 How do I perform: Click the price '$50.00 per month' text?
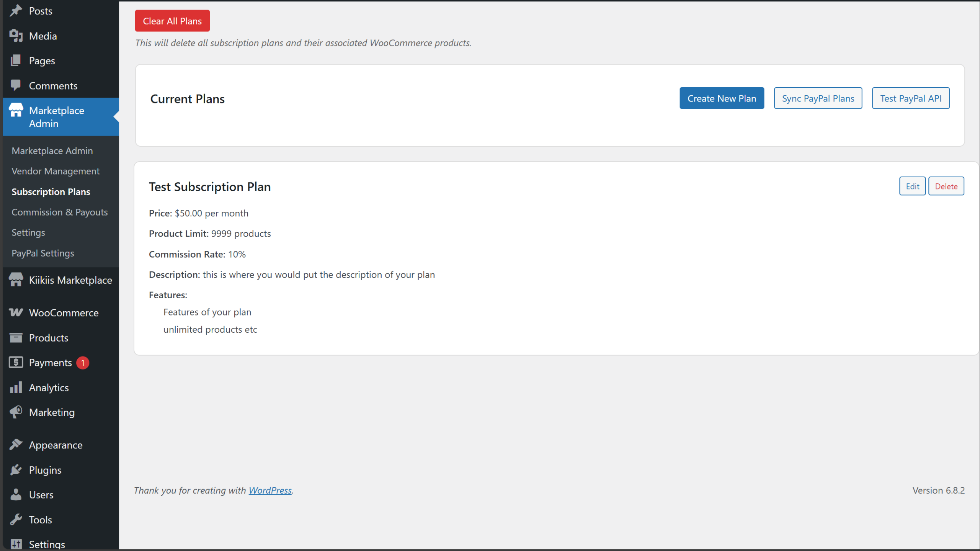(212, 213)
